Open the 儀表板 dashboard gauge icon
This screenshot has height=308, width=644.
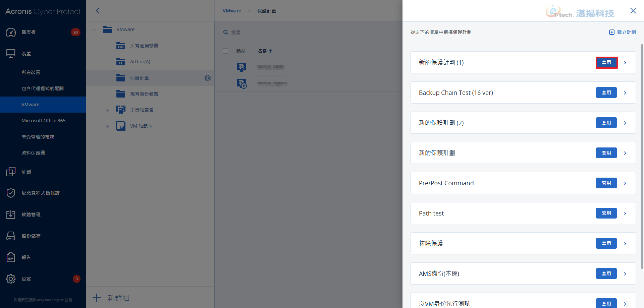(11, 32)
